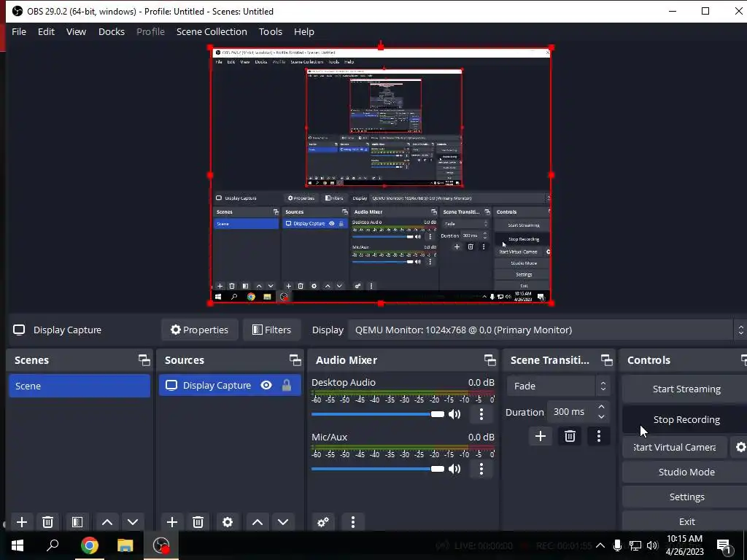Click the taskbar clock 10:15 AM

684,539
